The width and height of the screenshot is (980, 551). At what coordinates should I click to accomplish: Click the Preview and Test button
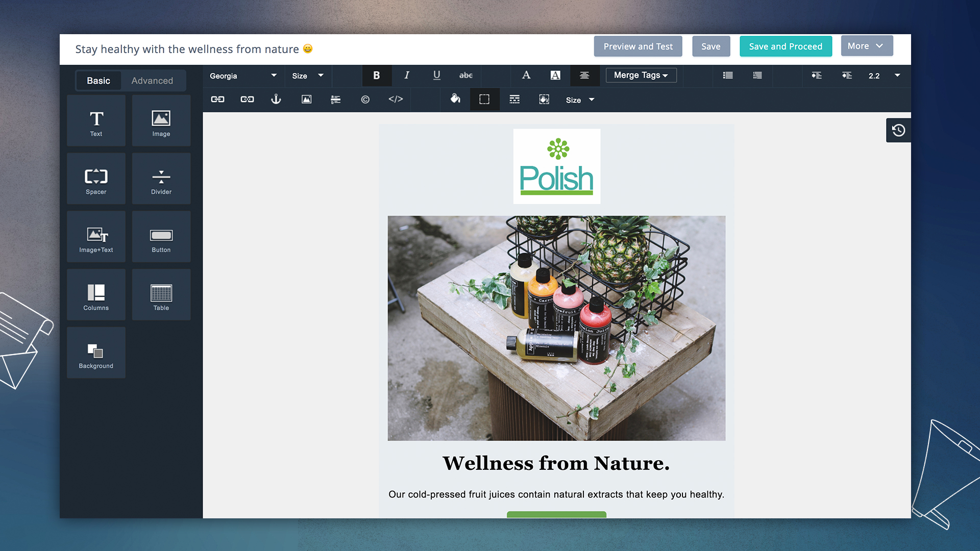tap(638, 46)
